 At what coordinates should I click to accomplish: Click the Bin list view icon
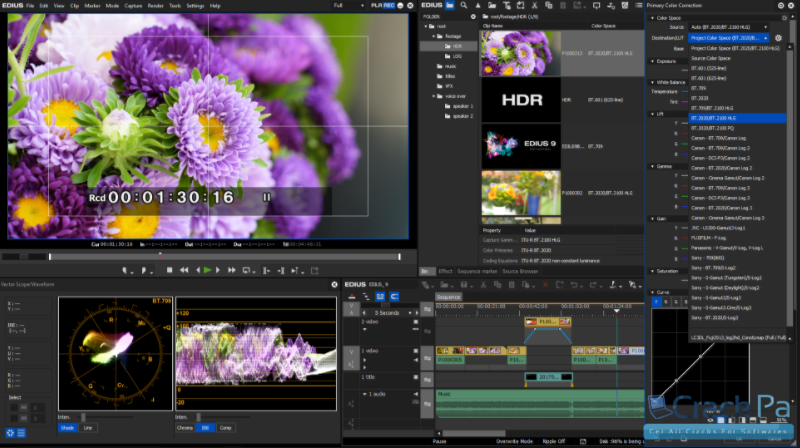pyautogui.click(x=639, y=5)
